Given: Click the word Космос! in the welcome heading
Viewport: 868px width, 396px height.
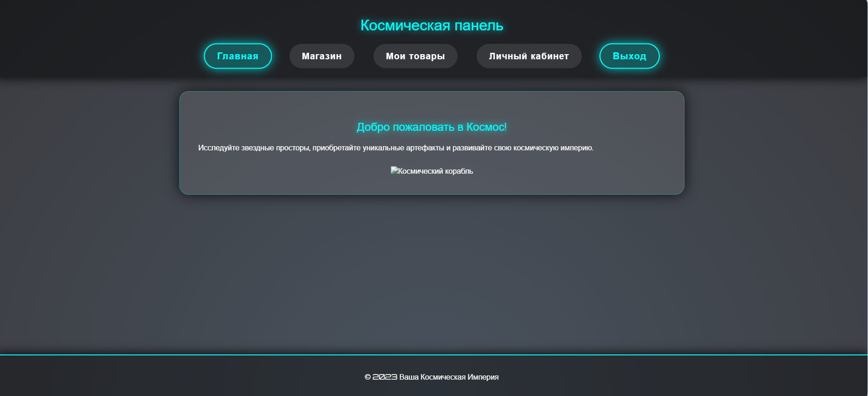Looking at the screenshot, I should coord(486,127).
